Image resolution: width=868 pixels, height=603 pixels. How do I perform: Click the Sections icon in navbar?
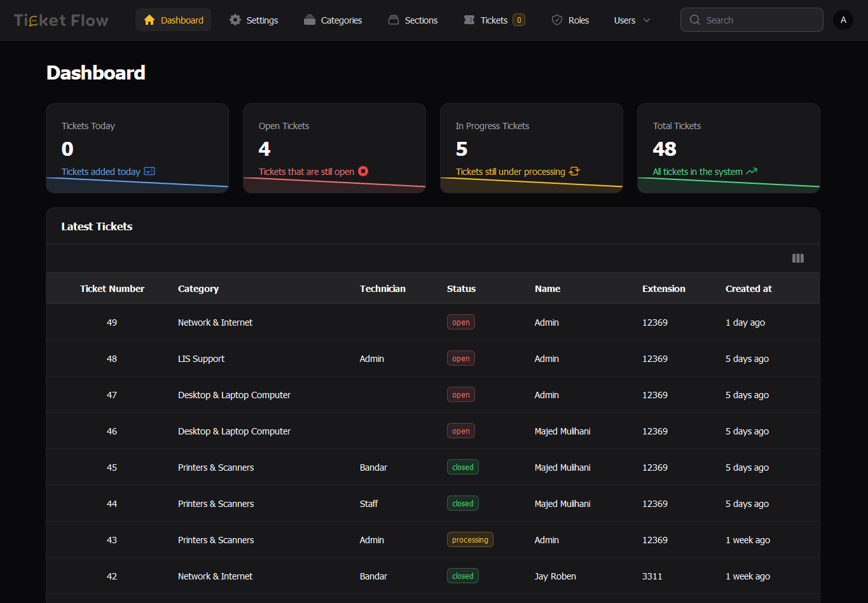tap(394, 20)
